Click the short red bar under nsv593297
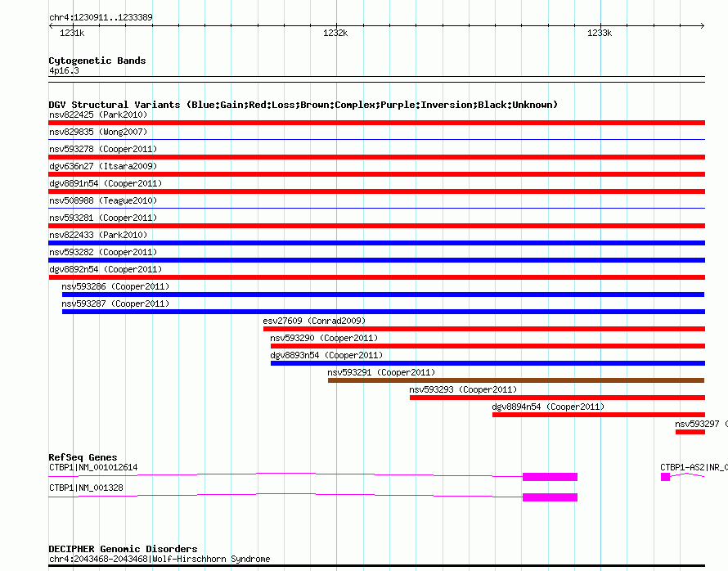 point(690,432)
